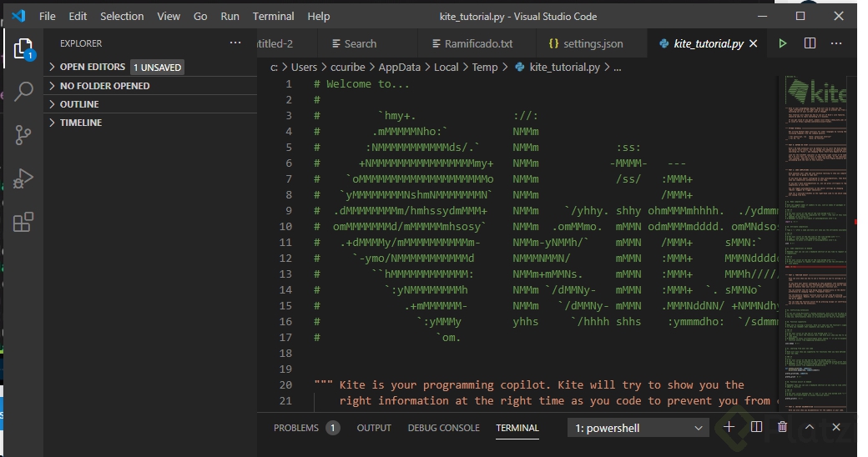Switch to the Search editor tab
The width and height of the screenshot is (868, 457).
click(367, 43)
